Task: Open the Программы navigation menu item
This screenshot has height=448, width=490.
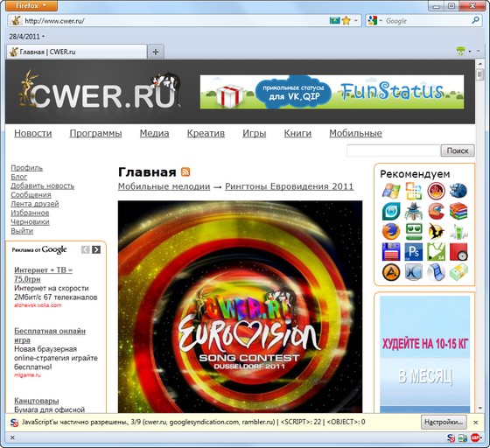Action: coord(95,133)
